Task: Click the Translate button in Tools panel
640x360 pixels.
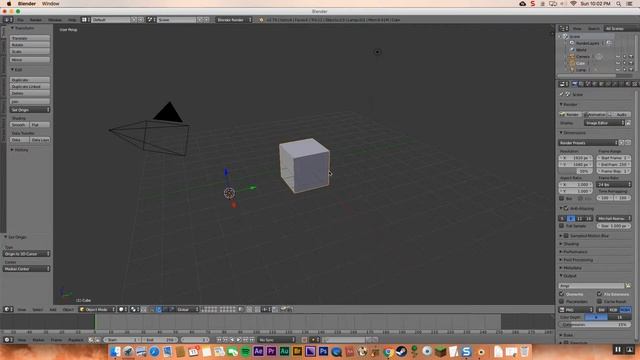Action: coord(30,38)
